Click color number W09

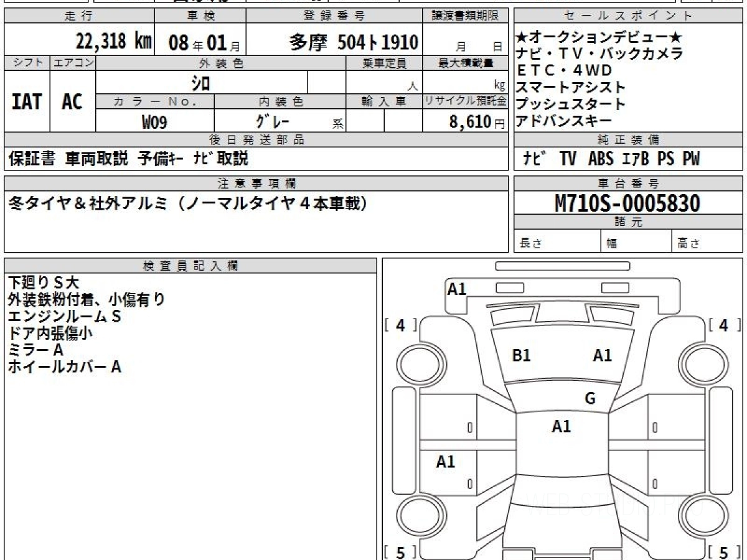[154, 122]
